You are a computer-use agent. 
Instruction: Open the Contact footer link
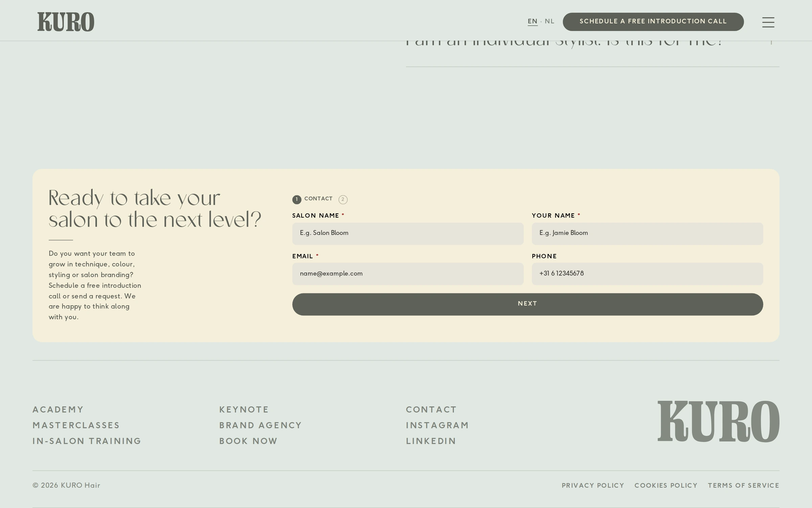point(431,409)
